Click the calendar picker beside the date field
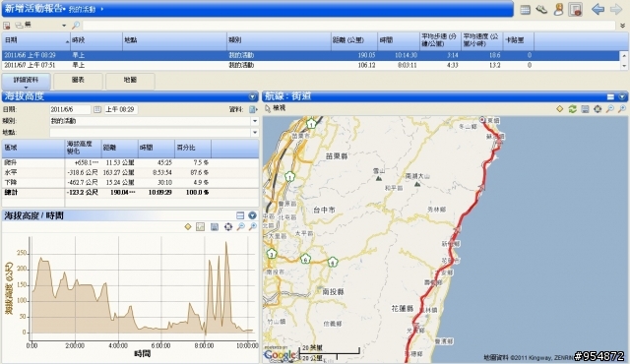Image resolution: width=630 pixels, height=364 pixels. 97,109
